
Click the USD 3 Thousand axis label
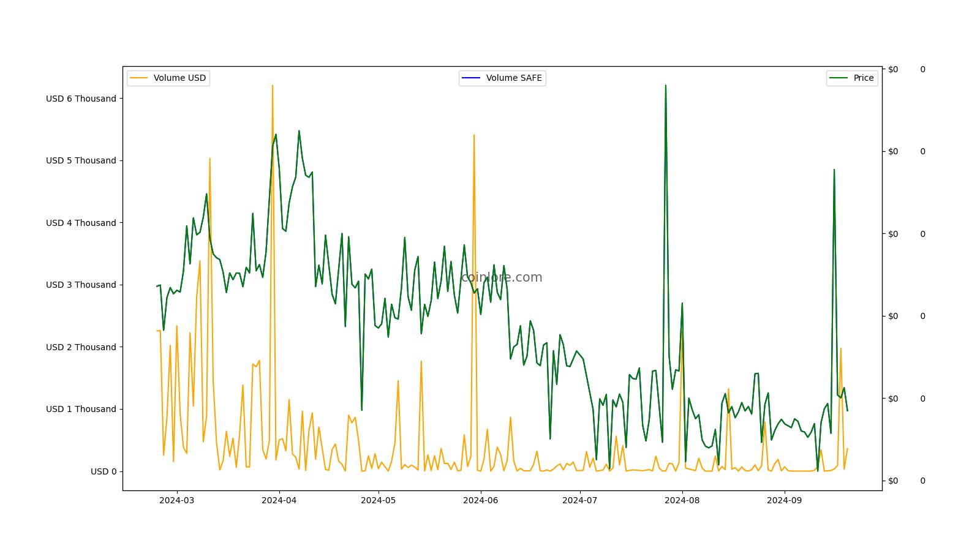click(81, 285)
